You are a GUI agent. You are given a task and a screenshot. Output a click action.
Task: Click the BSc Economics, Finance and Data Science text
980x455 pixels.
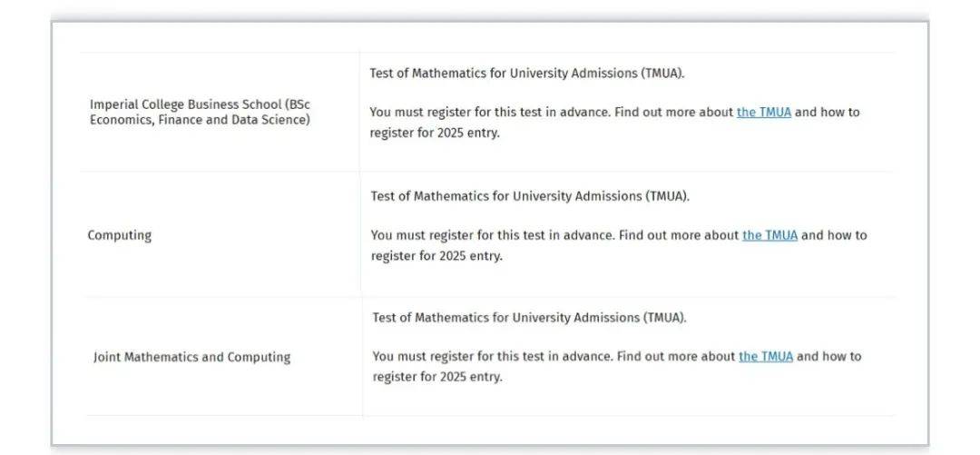200,120
